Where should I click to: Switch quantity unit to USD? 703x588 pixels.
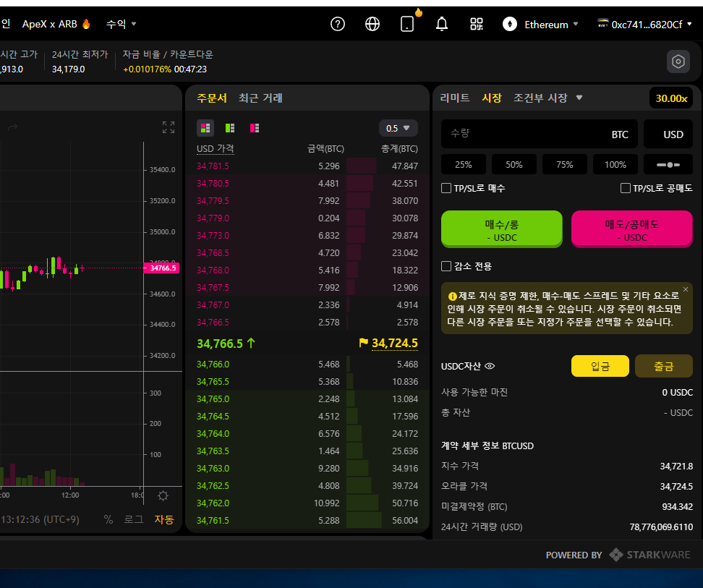[668, 134]
